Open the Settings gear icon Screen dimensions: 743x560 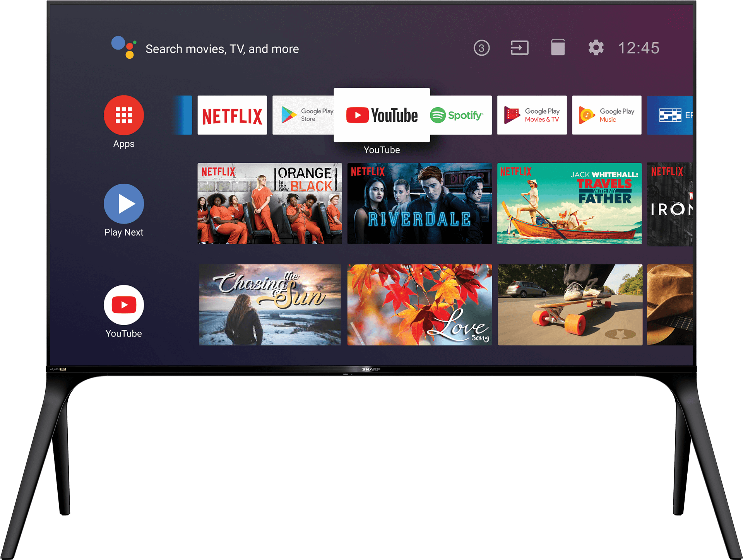(x=596, y=48)
